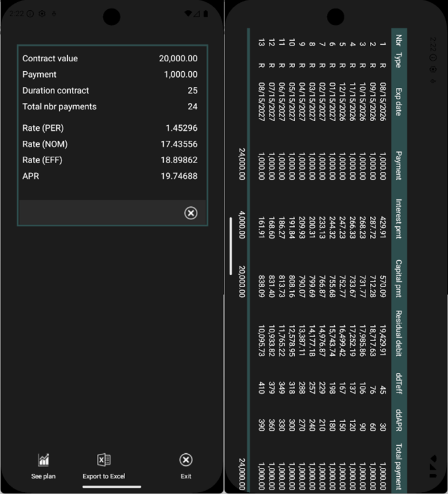Select interest payment 429.91
The image size is (448, 494).
[x=383, y=227]
